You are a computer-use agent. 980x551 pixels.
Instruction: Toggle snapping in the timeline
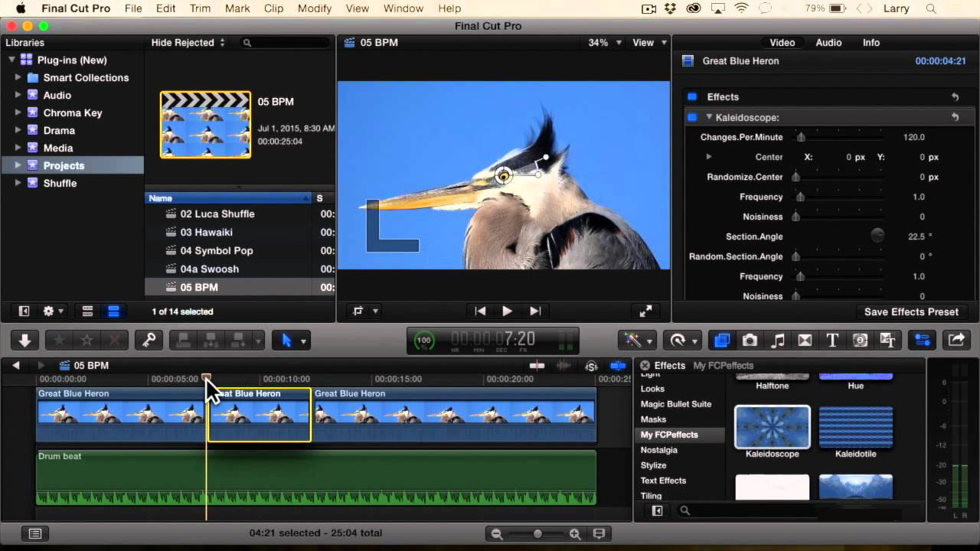coord(618,366)
